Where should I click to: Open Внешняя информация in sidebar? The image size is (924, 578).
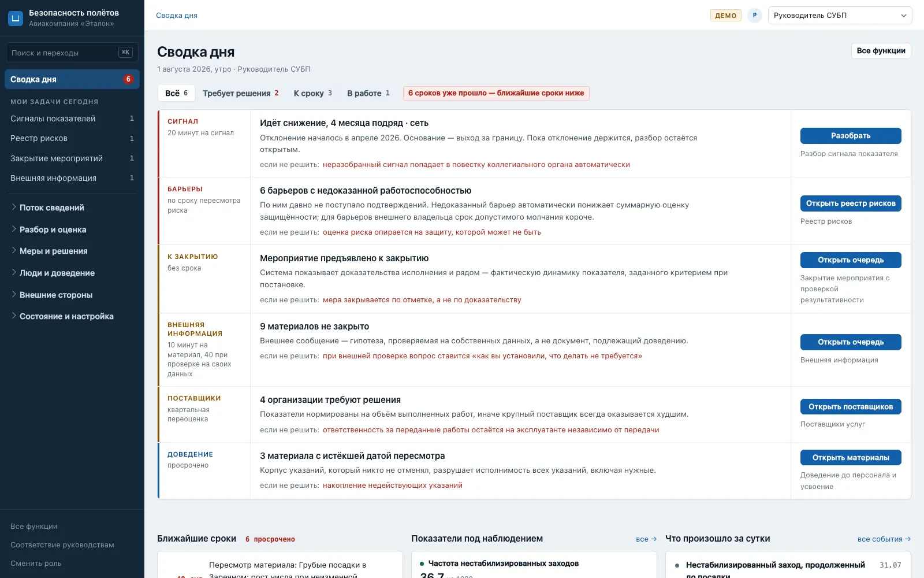(72, 178)
